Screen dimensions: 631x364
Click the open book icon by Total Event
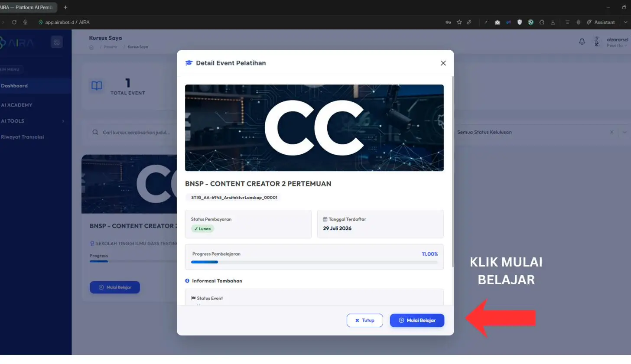(x=97, y=86)
